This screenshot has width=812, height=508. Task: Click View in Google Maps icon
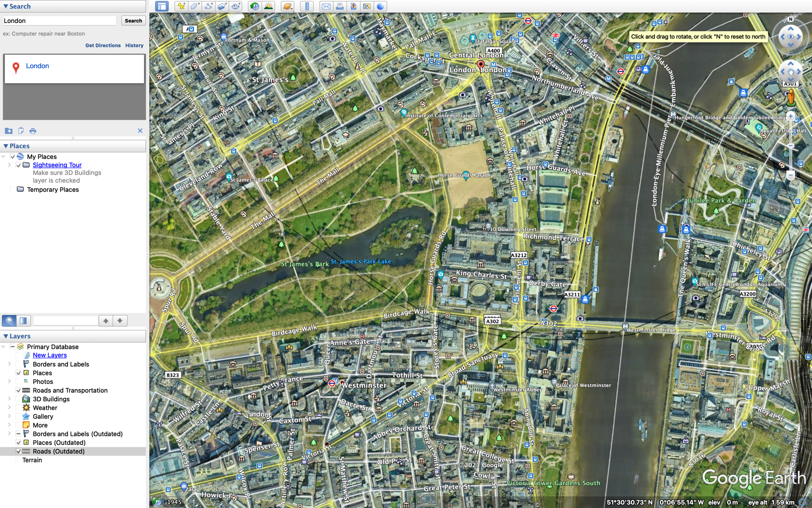(x=367, y=6)
